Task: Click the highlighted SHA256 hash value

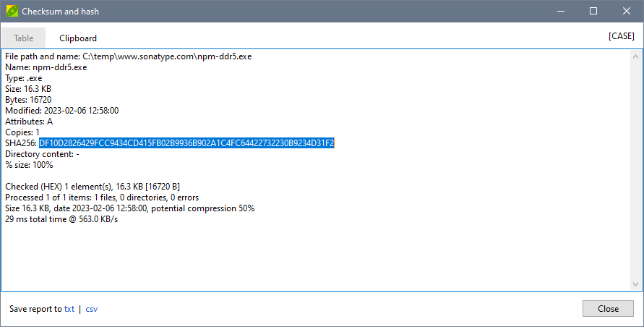Action: (186, 143)
